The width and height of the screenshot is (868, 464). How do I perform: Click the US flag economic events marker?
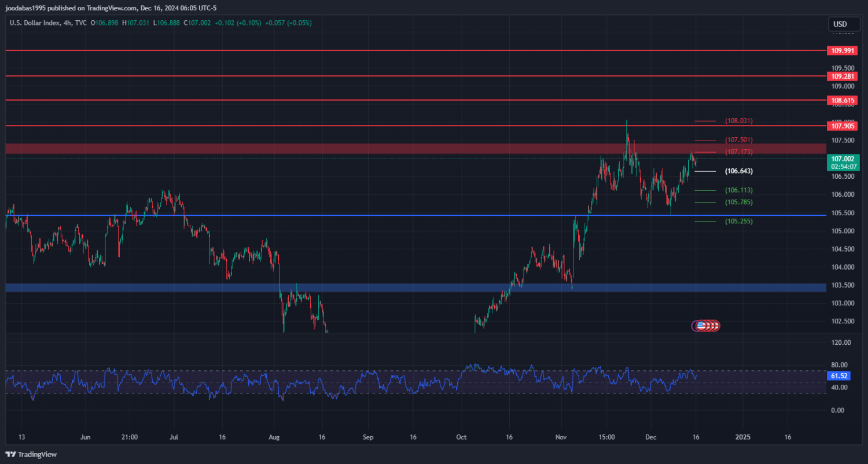coord(701,326)
